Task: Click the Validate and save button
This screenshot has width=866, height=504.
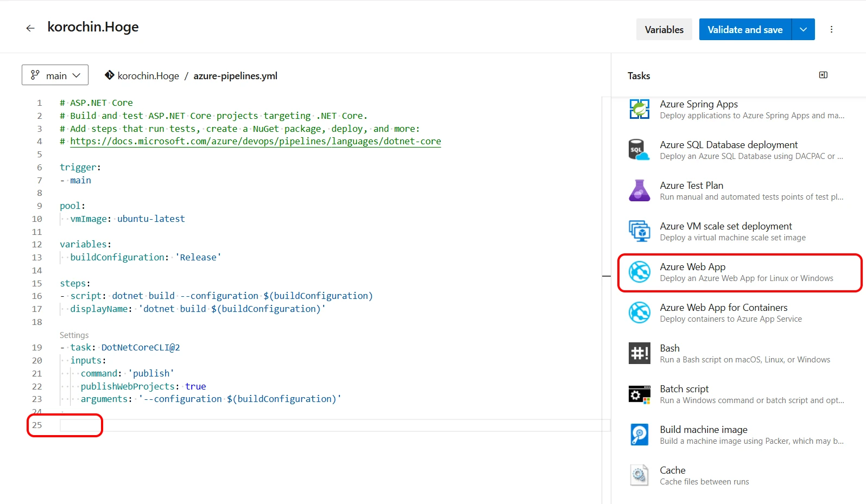Action: pos(745,30)
